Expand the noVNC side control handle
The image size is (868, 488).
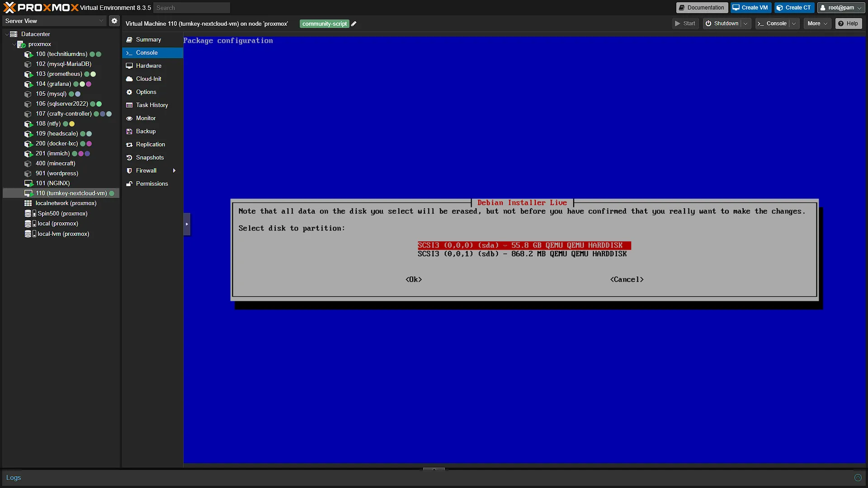(187, 224)
